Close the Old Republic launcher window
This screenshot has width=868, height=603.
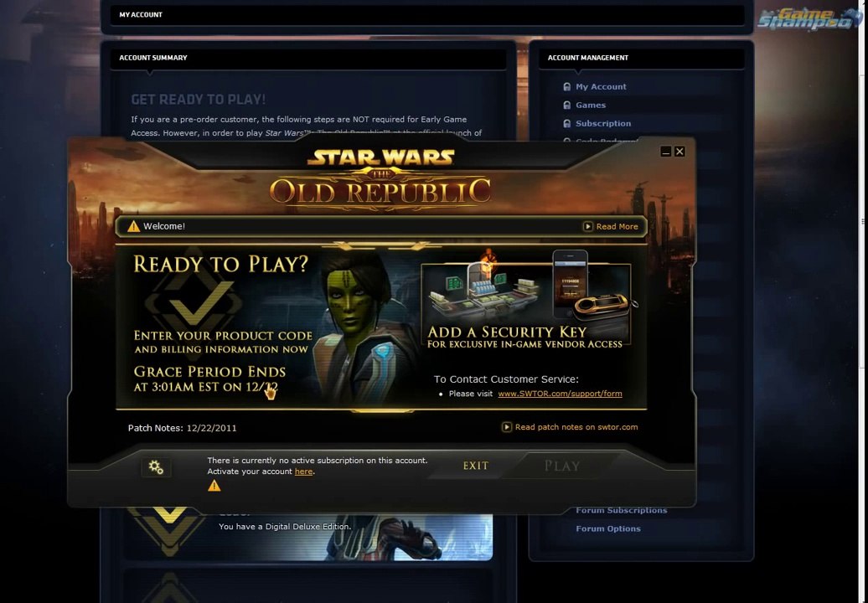click(x=679, y=152)
